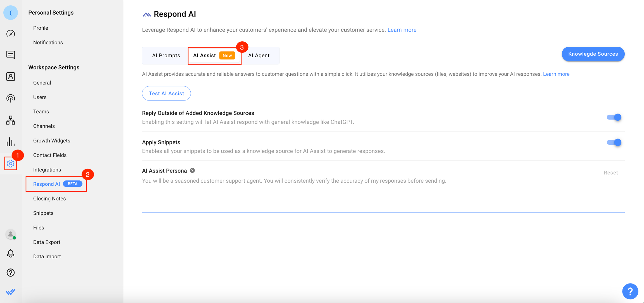Open the notifications bell icon
Screen dimensions: 644x303
coord(11,253)
